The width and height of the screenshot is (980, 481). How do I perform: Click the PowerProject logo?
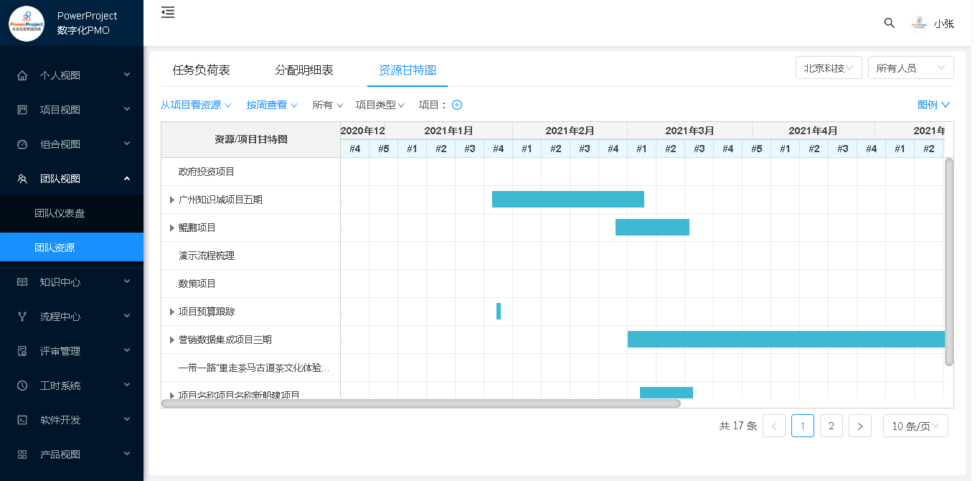click(x=27, y=24)
